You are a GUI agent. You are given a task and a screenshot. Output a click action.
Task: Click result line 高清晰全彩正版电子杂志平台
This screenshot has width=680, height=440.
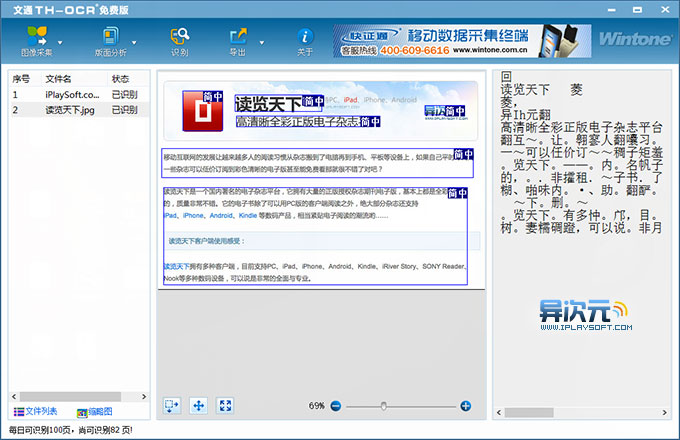point(582,127)
